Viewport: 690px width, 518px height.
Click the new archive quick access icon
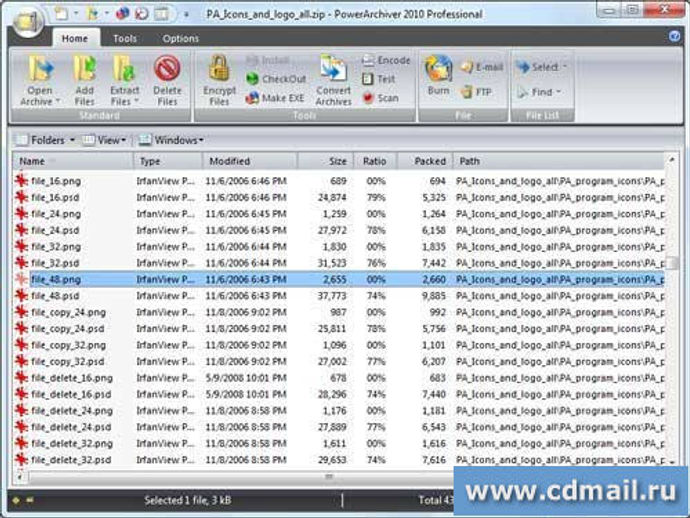(x=61, y=14)
